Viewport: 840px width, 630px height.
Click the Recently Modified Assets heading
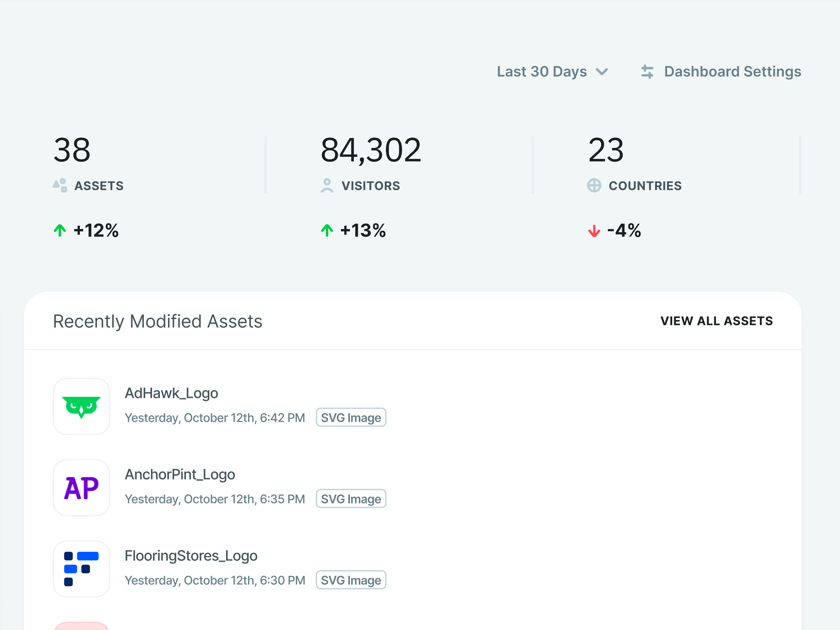click(x=157, y=321)
